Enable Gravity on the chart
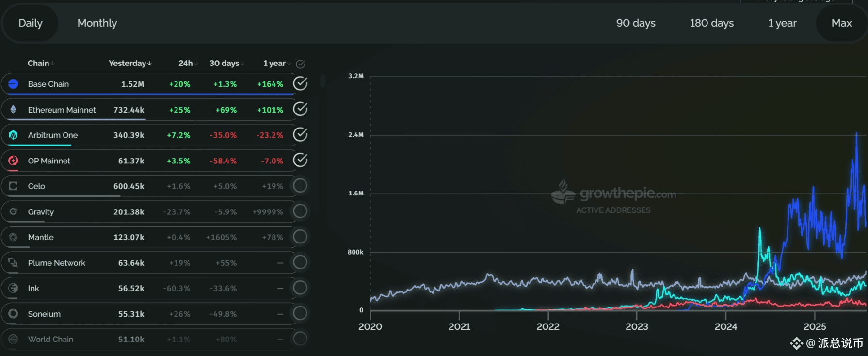The width and height of the screenshot is (868, 356). (300, 211)
